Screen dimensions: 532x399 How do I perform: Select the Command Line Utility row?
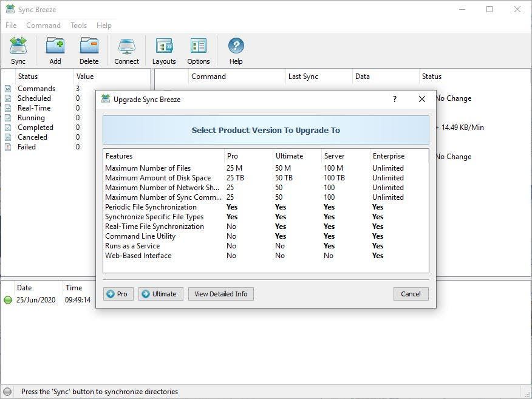point(265,236)
